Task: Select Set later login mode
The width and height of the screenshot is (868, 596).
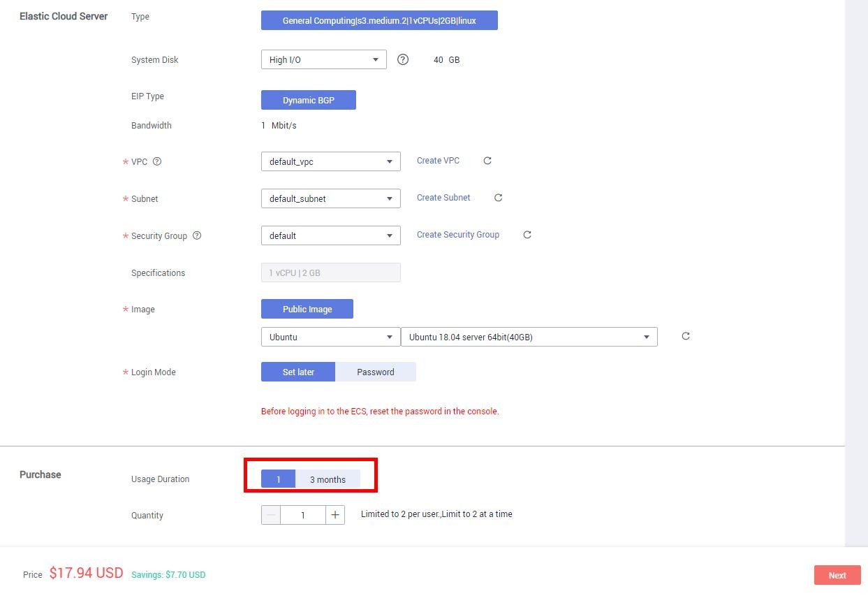Action: (x=298, y=372)
